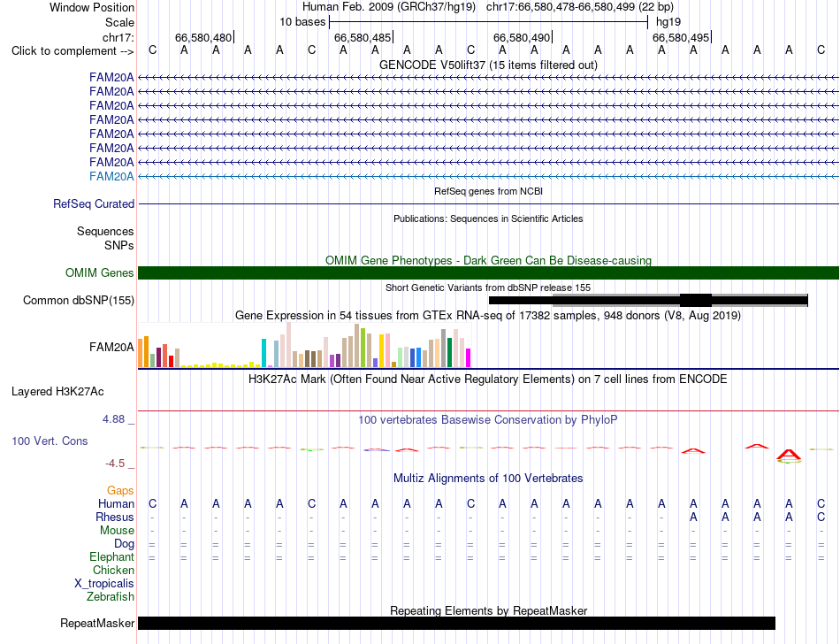Click the largest red A in PhyloP logo

coord(789,456)
